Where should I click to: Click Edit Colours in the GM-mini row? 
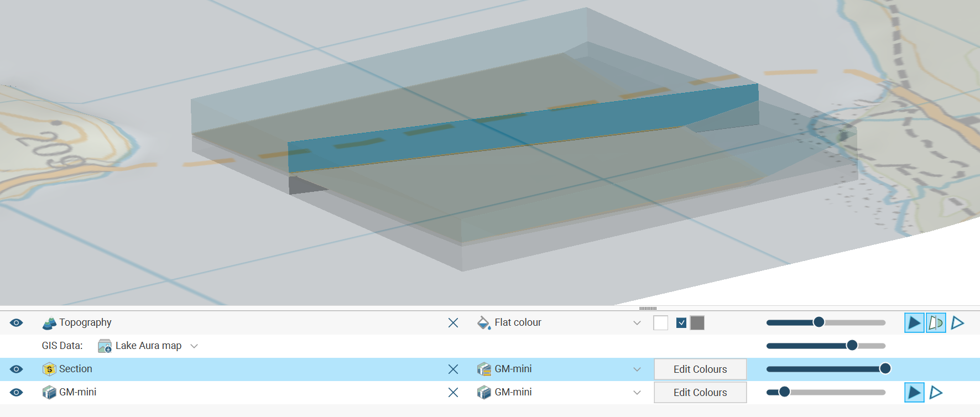tap(700, 393)
